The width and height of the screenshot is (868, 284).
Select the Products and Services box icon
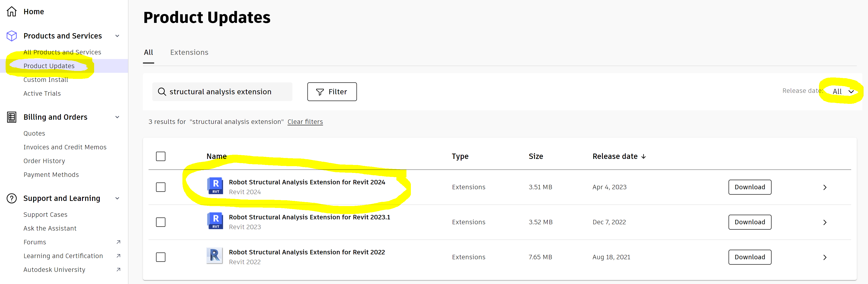(11, 36)
